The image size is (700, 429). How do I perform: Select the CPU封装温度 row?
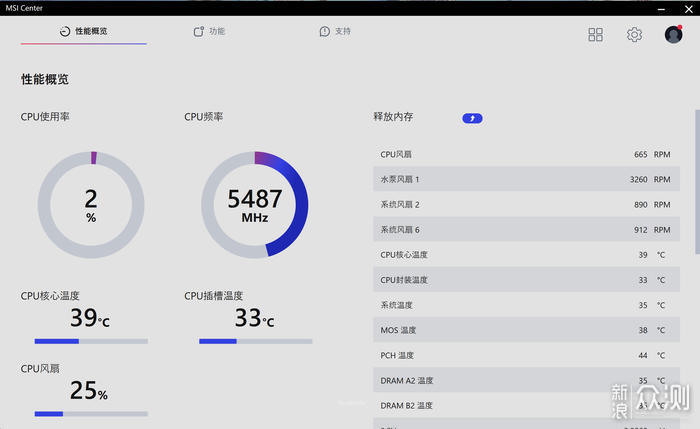point(526,280)
